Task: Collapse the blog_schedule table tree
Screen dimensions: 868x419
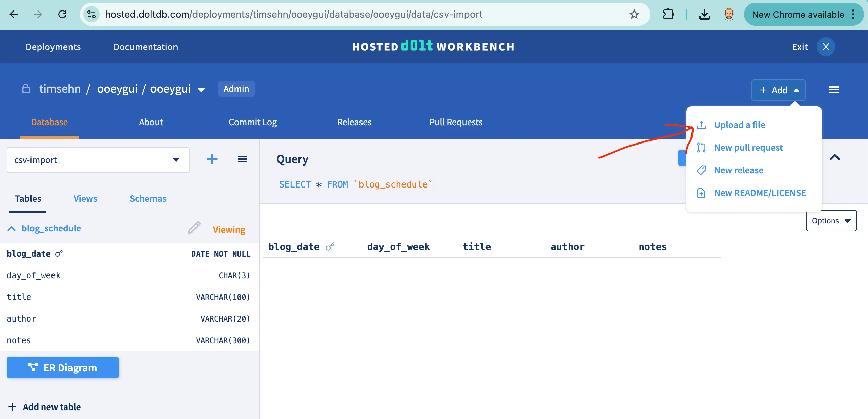Action: tap(12, 229)
